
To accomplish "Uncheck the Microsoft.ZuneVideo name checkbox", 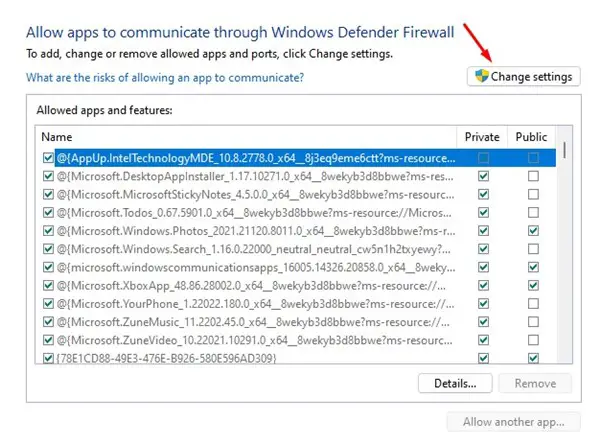I will [48, 340].
